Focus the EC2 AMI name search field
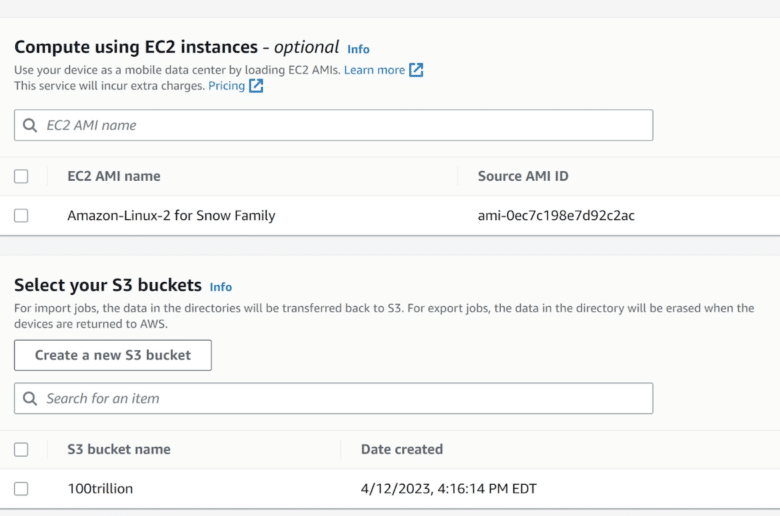This screenshot has width=780, height=516. 333,125
